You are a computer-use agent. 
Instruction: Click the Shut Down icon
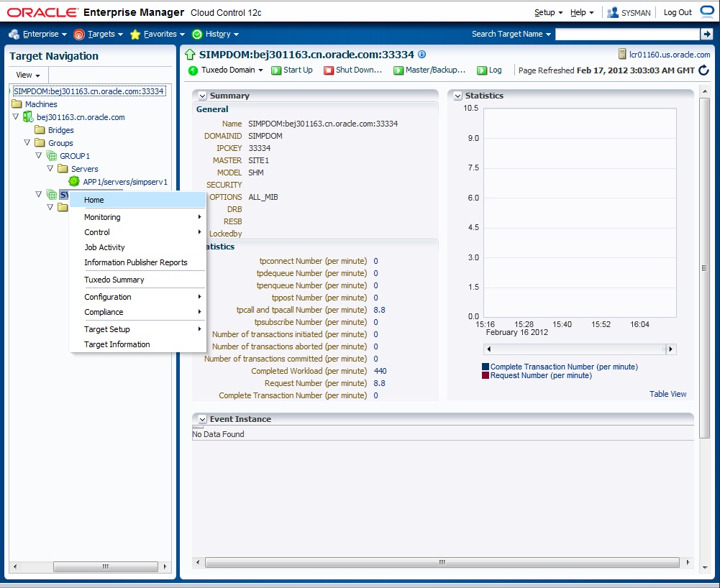pyautogui.click(x=329, y=70)
